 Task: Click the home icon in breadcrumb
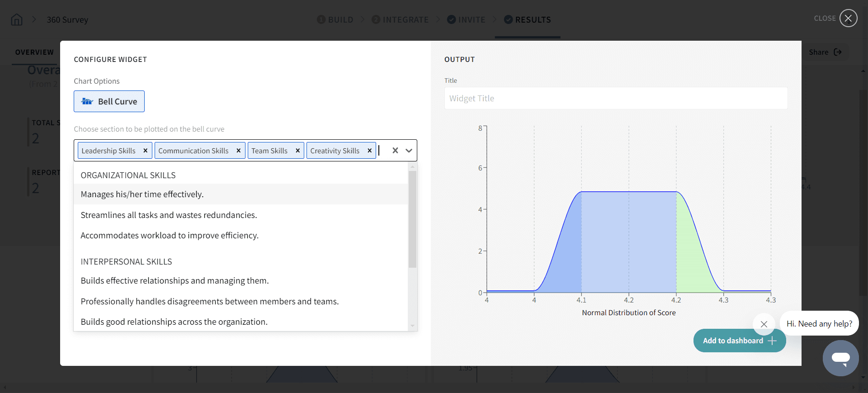(x=17, y=20)
